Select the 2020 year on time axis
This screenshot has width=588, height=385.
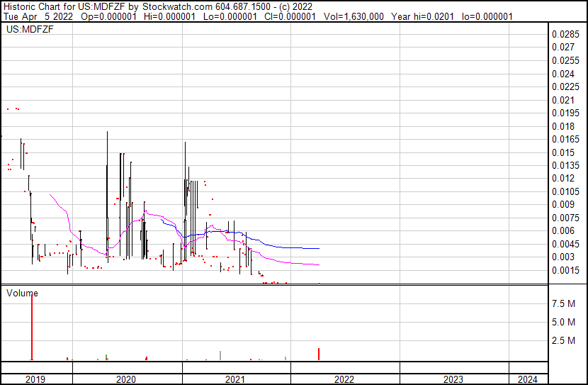click(126, 379)
